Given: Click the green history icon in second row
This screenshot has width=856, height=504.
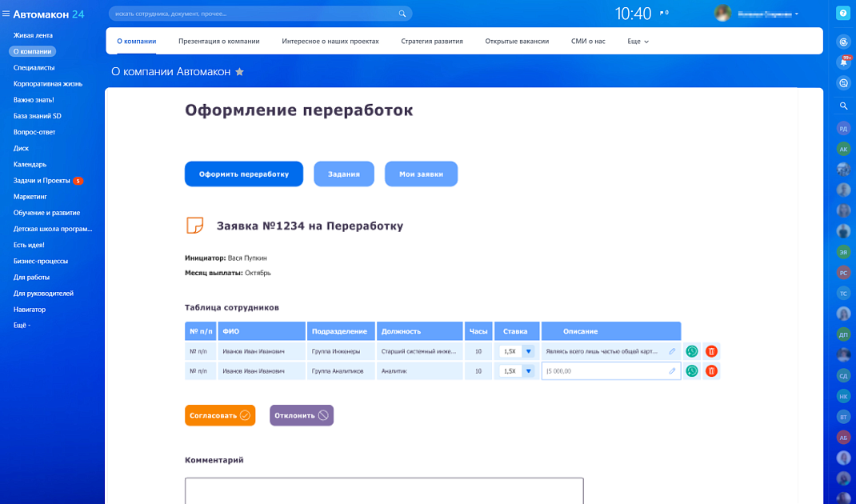Looking at the screenshot, I should coord(692,370).
